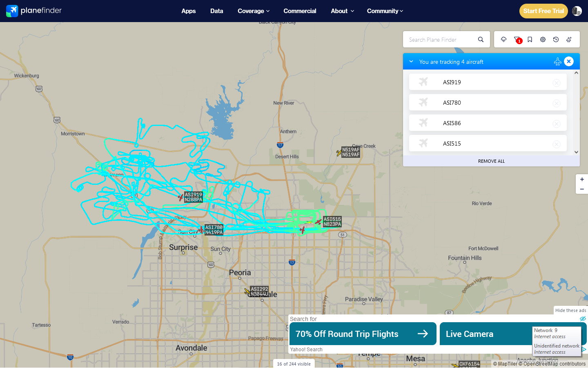This screenshot has height=368, width=588.
Task: Select ASI780 in the tracking list
Action: 488,102
